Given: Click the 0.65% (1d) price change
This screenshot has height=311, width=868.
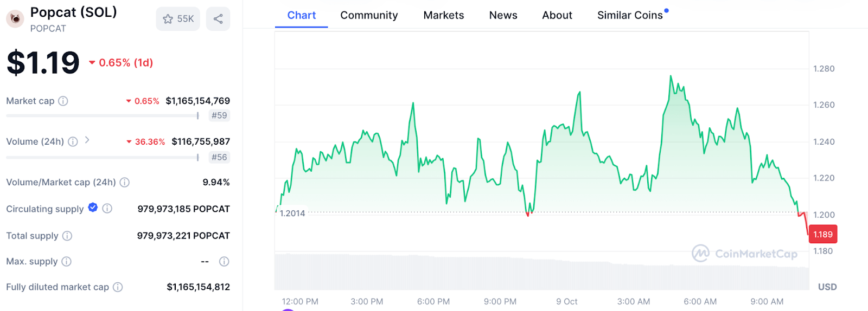Looking at the screenshot, I should pyautogui.click(x=121, y=63).
